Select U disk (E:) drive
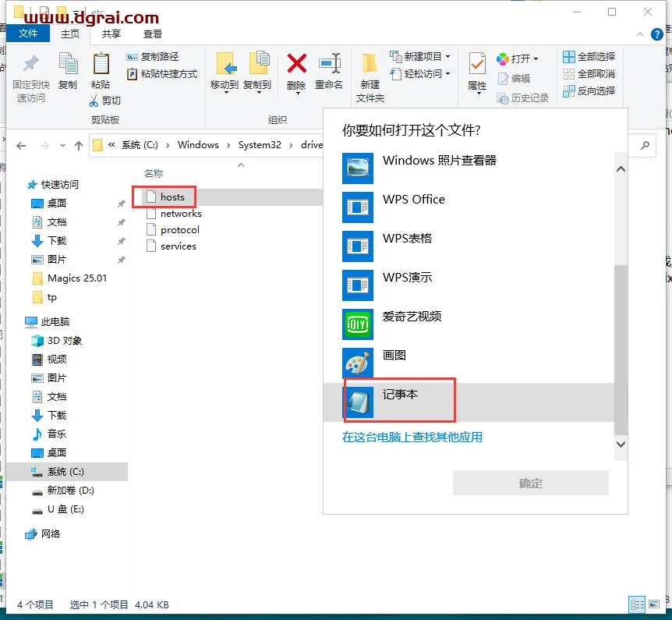 pos(58,509)
